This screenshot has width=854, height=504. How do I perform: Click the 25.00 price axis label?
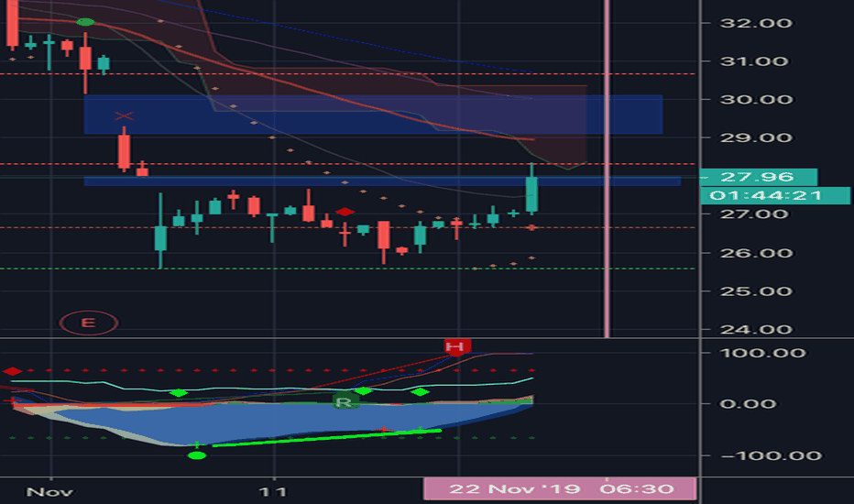point(756,291)
